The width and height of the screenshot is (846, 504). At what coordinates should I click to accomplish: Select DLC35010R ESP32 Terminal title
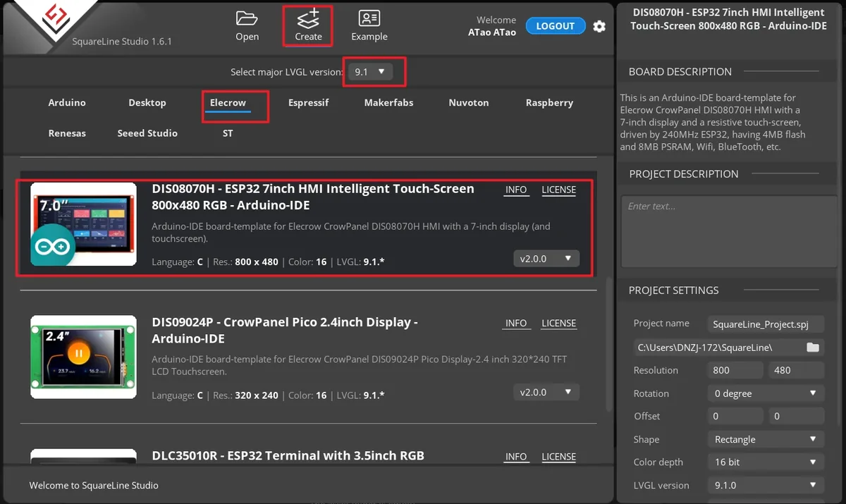[288, 455]
